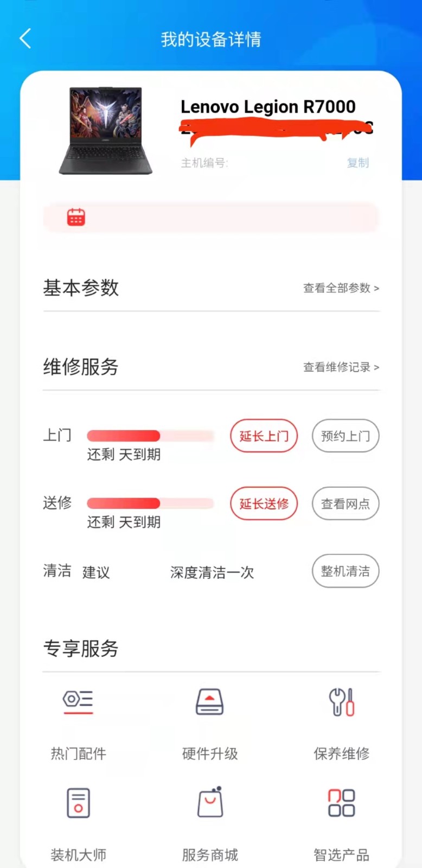Open 保养维修 maintenance repair icon
422x868 pixels.
coord(342,701)
